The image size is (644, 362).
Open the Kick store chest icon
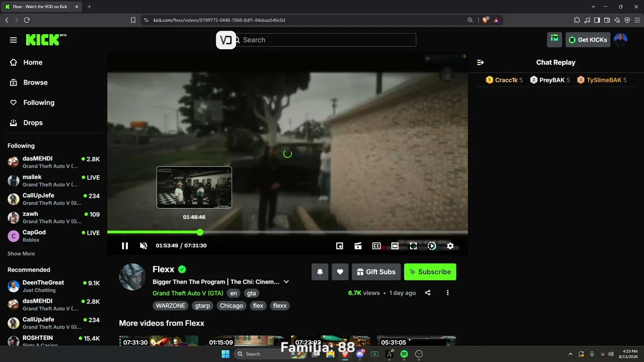(554, 40)
